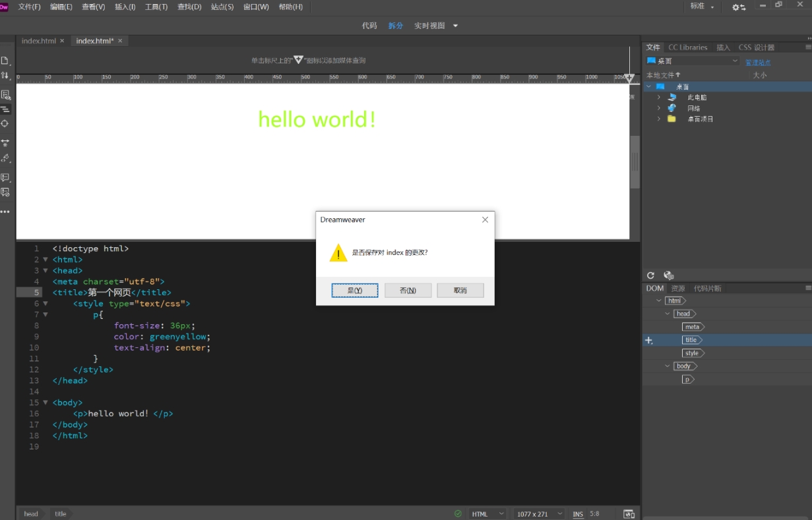
Task: Select the title node in DOM panel
Action: pos(691,340)
